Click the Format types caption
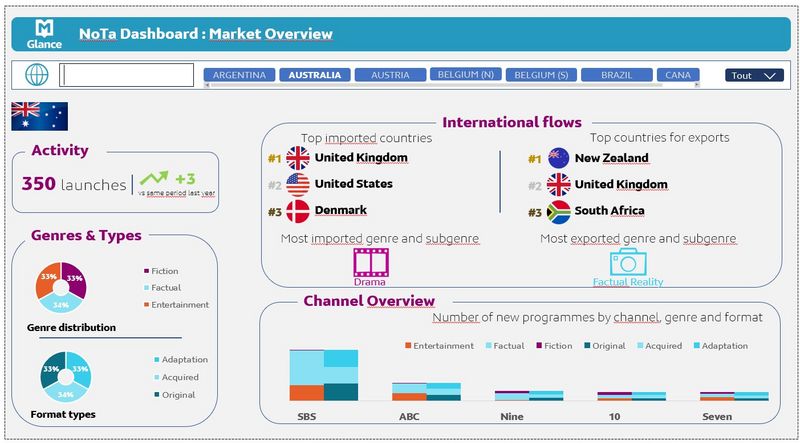This screenshot has width=800, height=444. (x=63, y=414)
